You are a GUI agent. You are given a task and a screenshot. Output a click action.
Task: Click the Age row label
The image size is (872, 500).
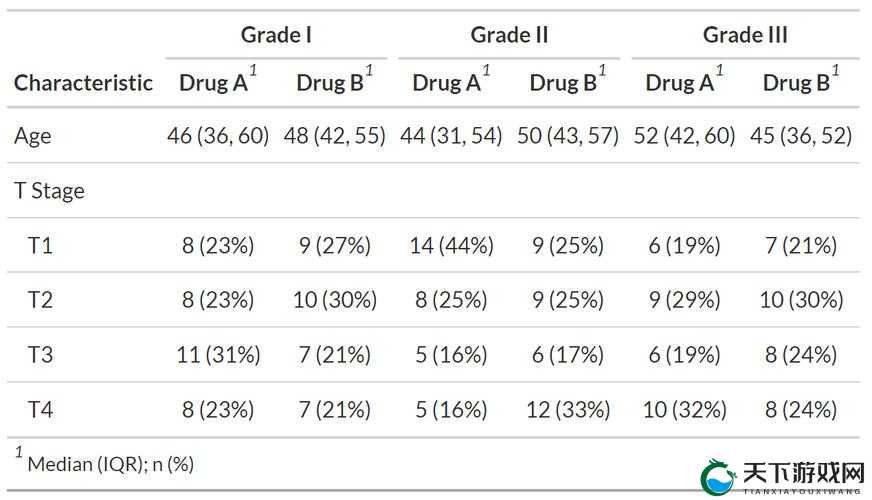point(33,136)
